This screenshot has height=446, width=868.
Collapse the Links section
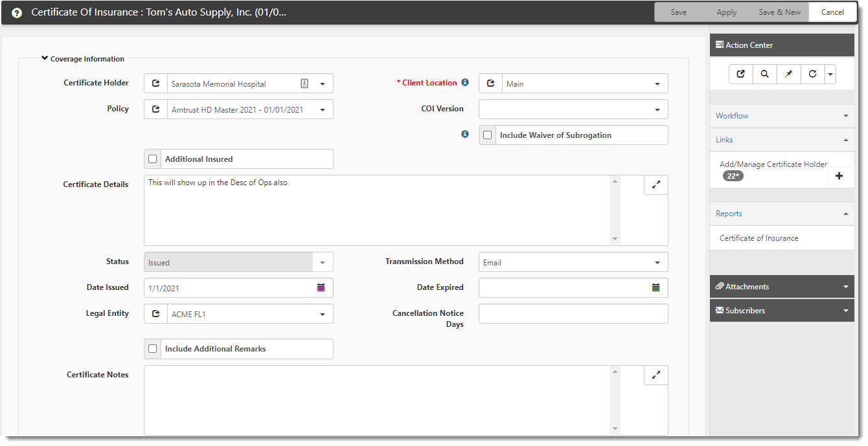pyautogui.click(x=782, y=140)
